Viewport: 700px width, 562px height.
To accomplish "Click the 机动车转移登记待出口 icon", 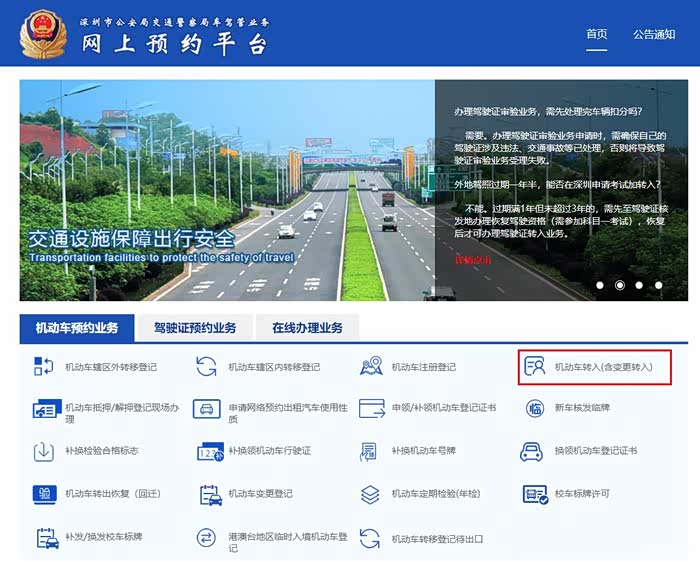I will [370, 538].
